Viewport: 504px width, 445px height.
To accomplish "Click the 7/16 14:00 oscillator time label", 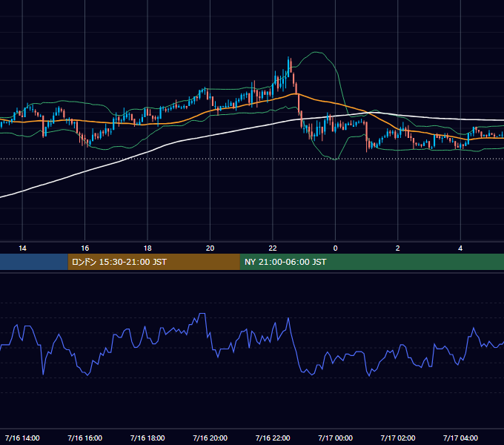I will [22, 438].
